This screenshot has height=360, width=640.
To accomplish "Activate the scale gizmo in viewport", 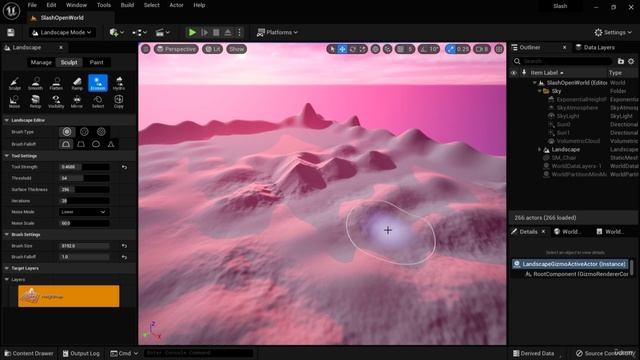I will pyautogui.click(x=362, y=49).
